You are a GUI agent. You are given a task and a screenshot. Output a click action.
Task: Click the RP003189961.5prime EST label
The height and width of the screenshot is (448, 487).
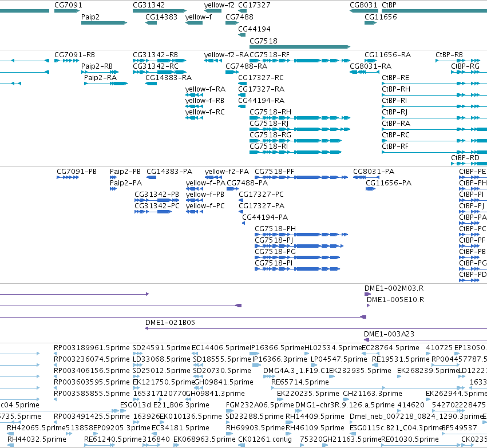point(92,348)
